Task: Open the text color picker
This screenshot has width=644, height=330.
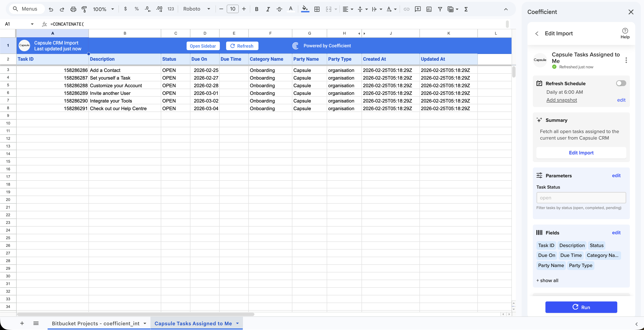Action: point(291,9)
